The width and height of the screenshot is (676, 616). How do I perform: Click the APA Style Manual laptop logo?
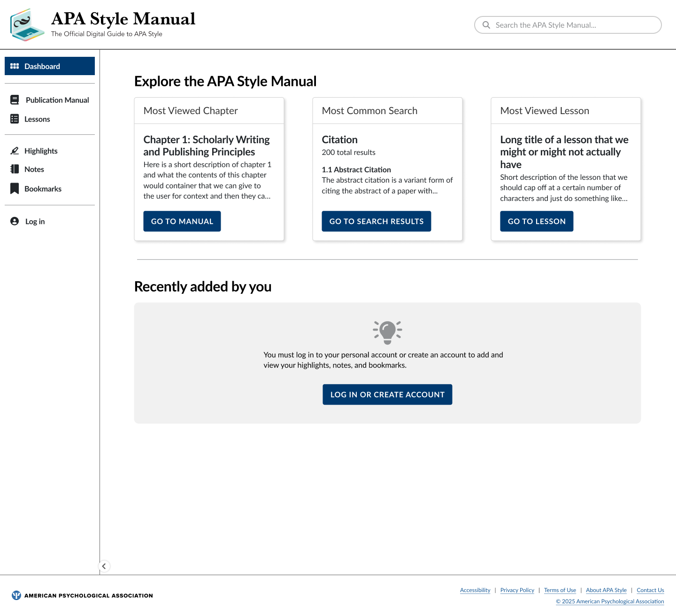click(x=27, y=25)
